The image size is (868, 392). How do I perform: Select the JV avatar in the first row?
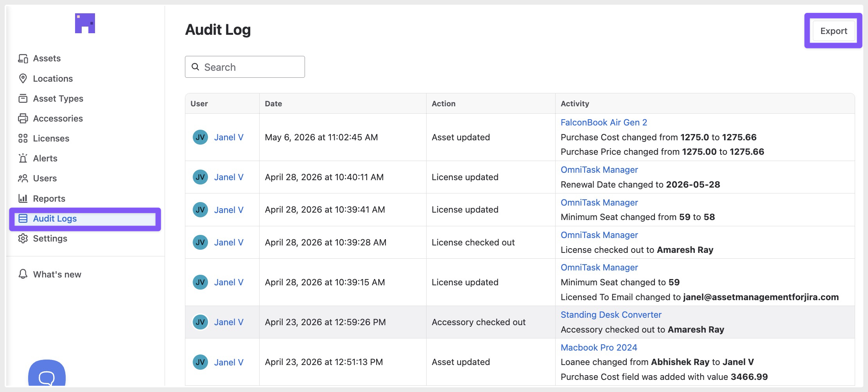click(200, 137)
